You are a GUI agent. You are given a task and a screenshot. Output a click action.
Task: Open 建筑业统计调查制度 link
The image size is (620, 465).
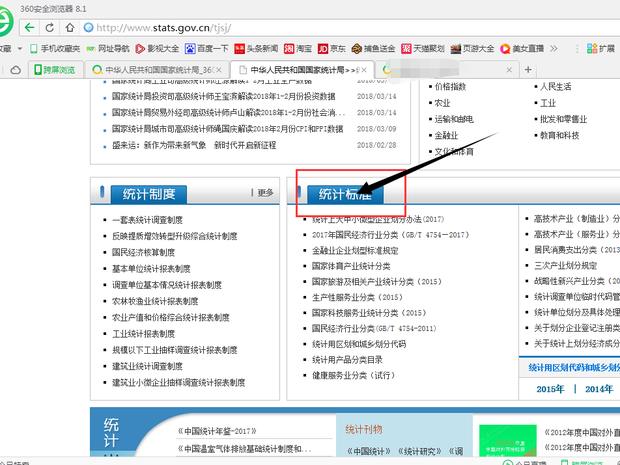(x=147, y=366)
